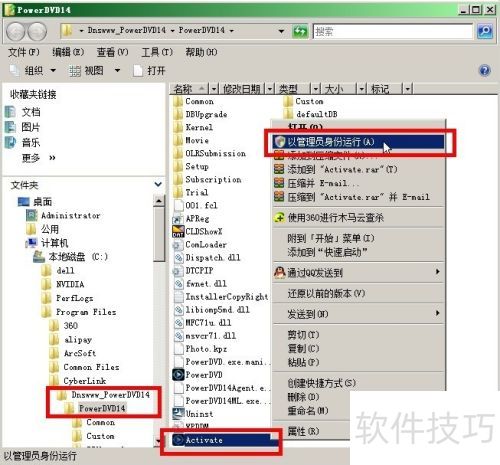Choose 以管理员身份运行 from context menu

[359, 142]
